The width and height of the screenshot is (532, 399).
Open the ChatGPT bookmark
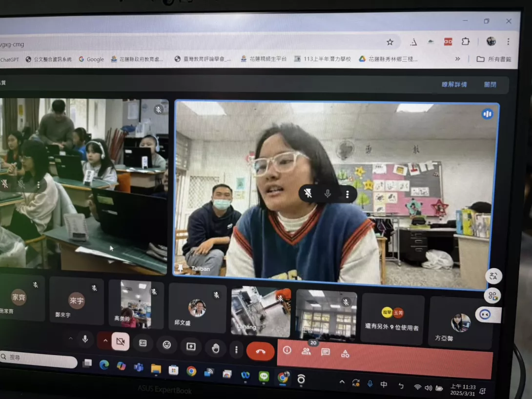9,60
